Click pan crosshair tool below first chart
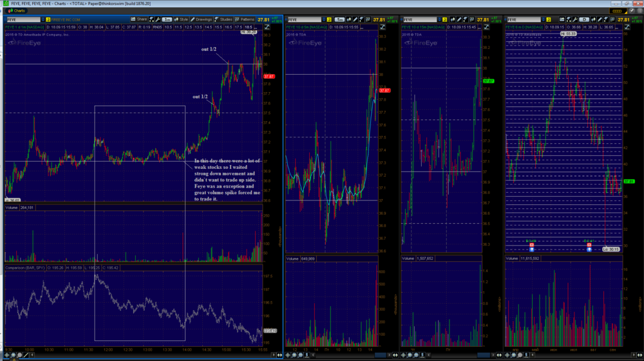This screenshot has height=361, width=644. [x=7, y=355]
